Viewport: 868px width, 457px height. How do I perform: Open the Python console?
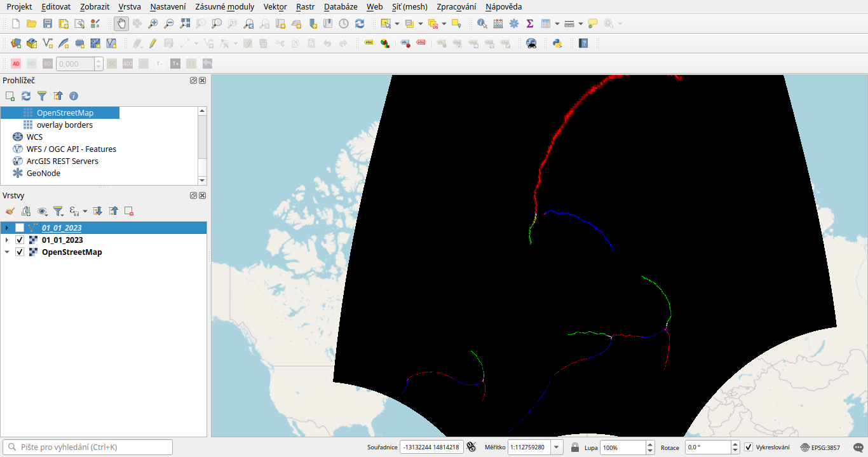(557, 43)
